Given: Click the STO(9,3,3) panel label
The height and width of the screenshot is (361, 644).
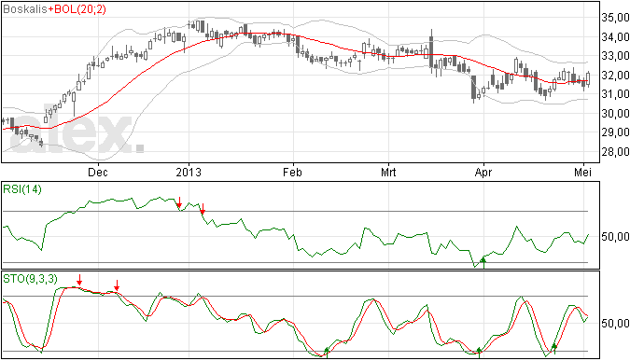Looking at the screenshot, I should point(31,279).
